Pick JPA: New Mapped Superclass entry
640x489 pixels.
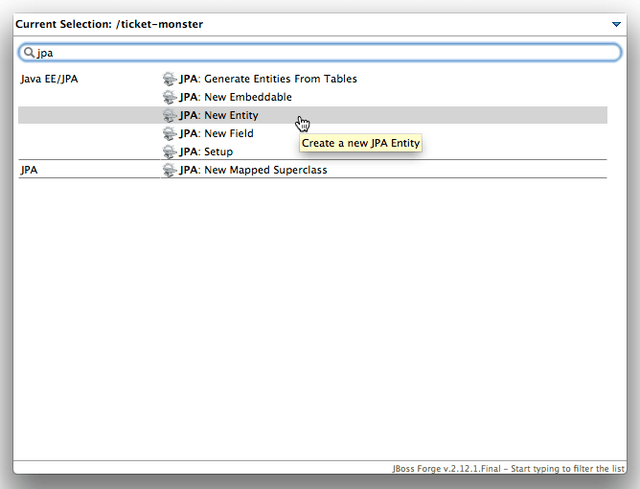pyautogui.click(x=253, y=170)
